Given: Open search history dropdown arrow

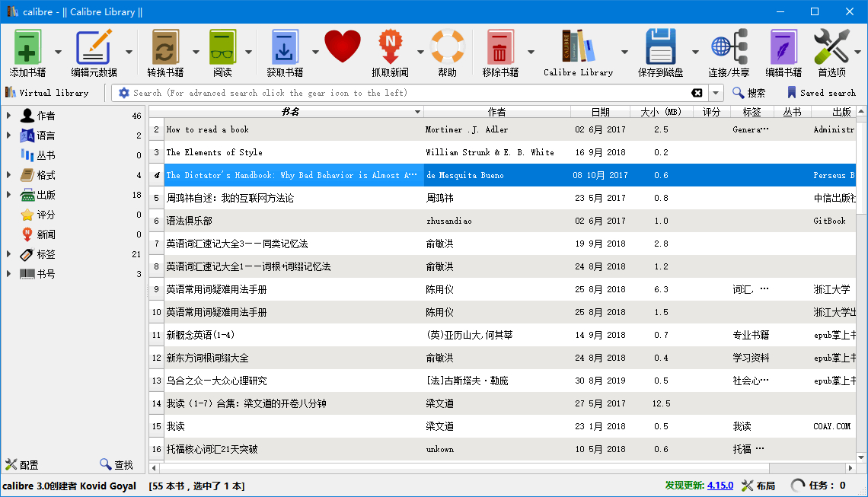Looking at the screenshot, I should pyautogui.click(x=716, y=93).
